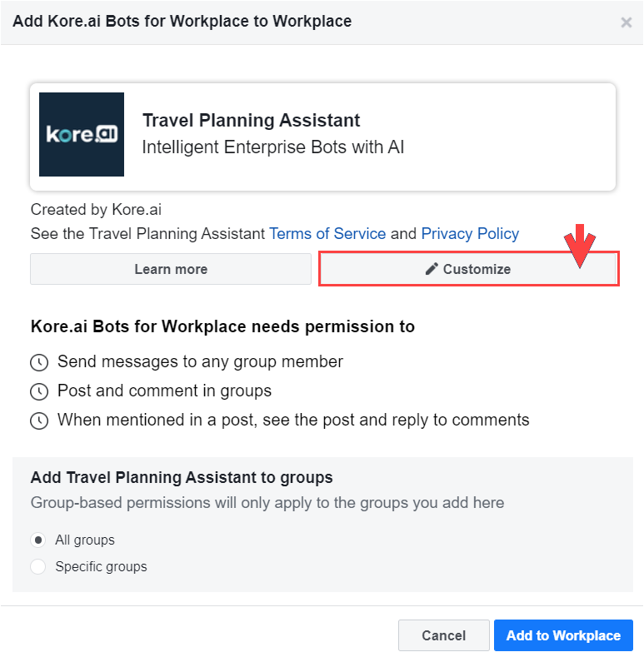Click clock icon beside Send messages permission
Viewport: 644px width, 662px height.
click(39, 363)
